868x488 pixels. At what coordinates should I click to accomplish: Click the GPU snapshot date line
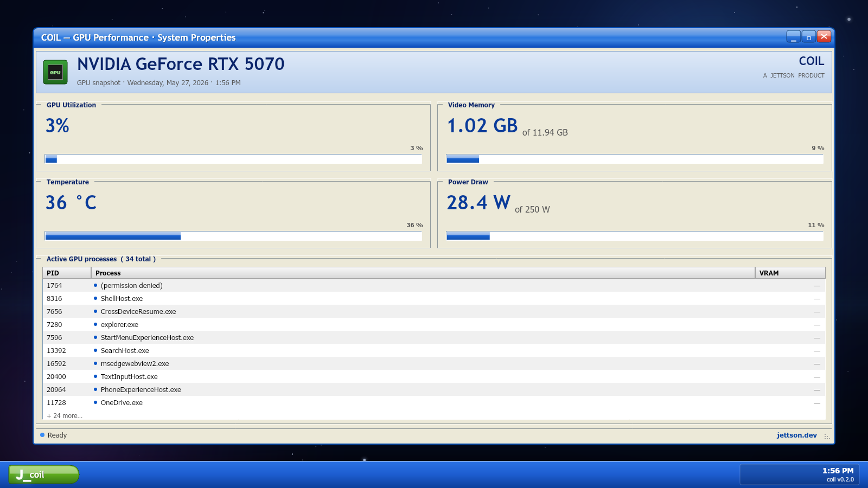(x=159, y=82)
